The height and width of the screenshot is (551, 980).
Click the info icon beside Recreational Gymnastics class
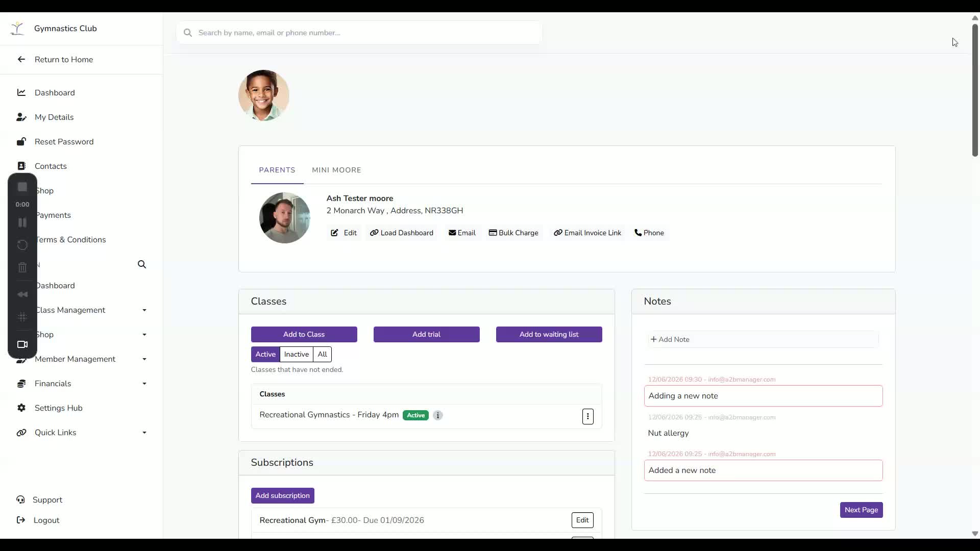click(438, 415)
